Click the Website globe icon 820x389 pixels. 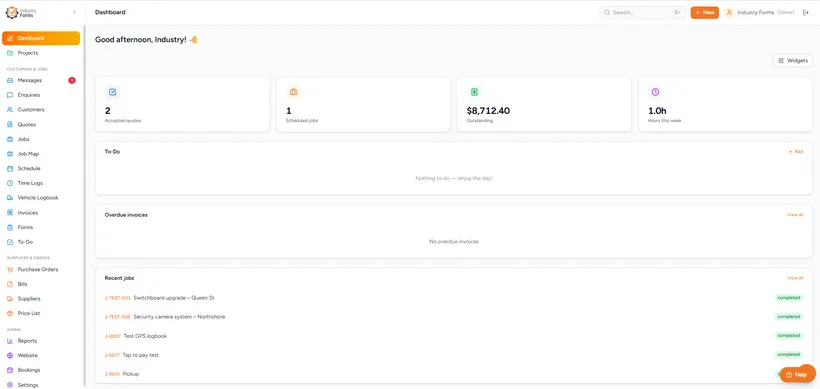pyautogui.click(x=10, y=356)
